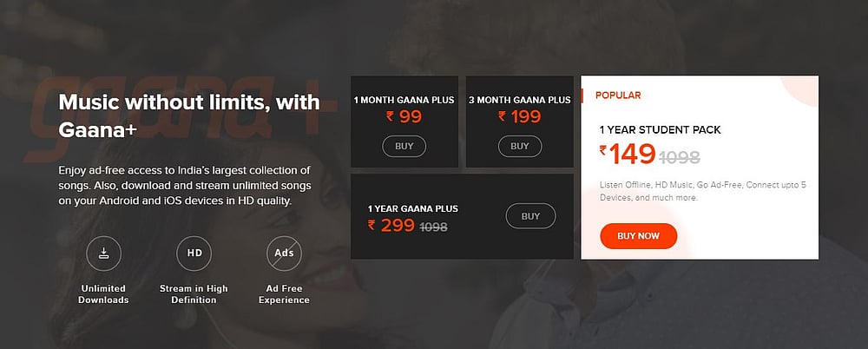Click the Unlimited Downloads label text

(x=103, y=294)
